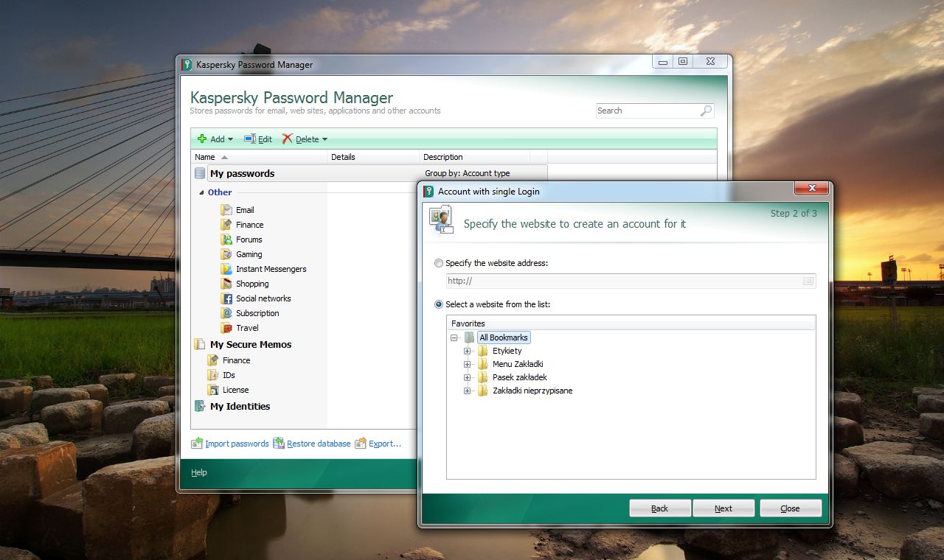The image size is (944, 560).
Task: Click the Etykiety folder icon
Action: (483, 351)
